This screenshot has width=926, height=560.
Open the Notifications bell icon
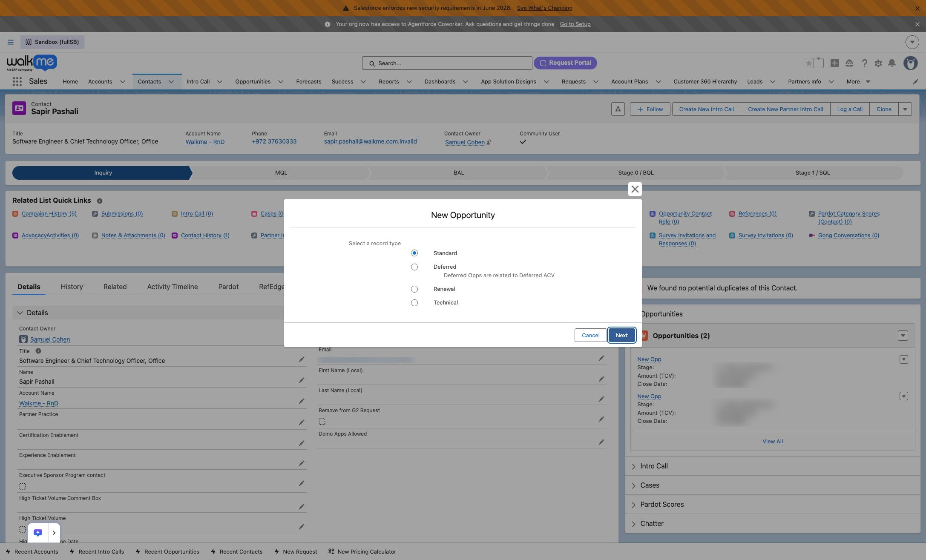click(x=892, y=63)
